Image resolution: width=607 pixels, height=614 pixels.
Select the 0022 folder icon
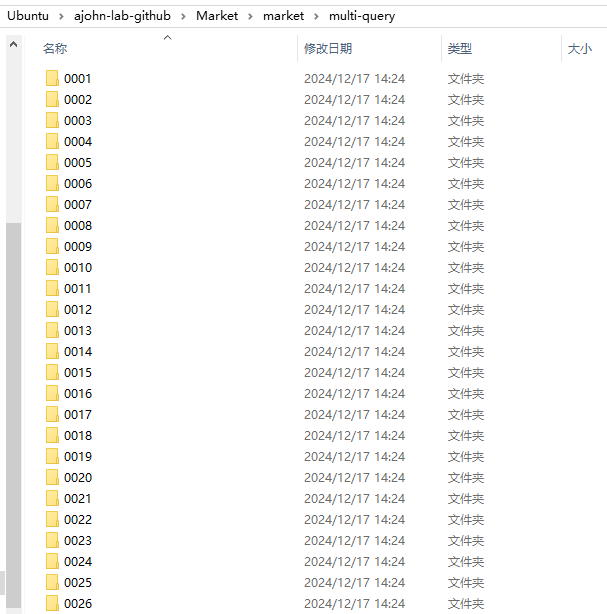[52, 520]
